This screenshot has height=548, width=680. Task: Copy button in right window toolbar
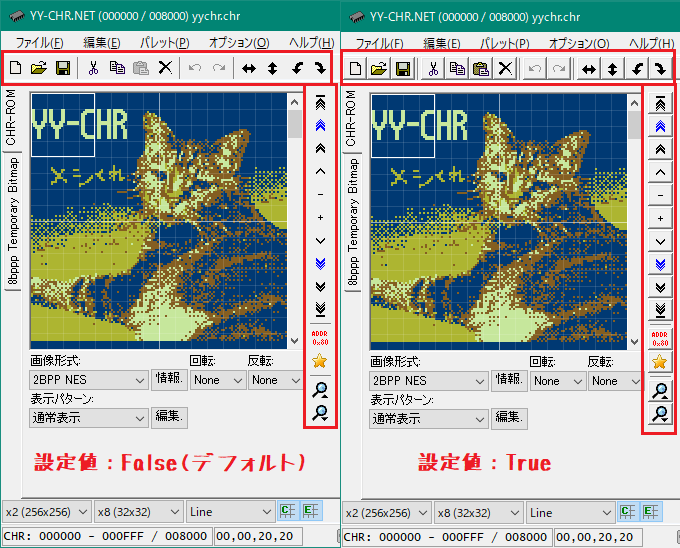pyautogui.click(x=457, y=68)
